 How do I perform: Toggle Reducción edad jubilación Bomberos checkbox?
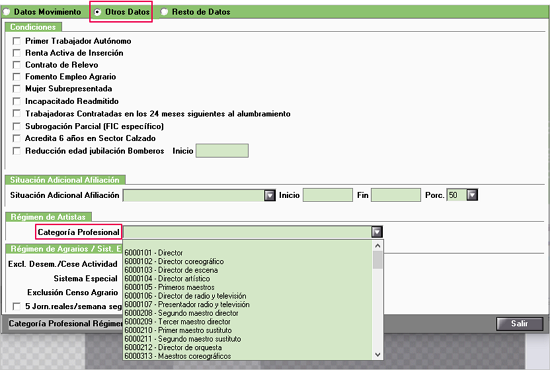(x=16, y=151)
